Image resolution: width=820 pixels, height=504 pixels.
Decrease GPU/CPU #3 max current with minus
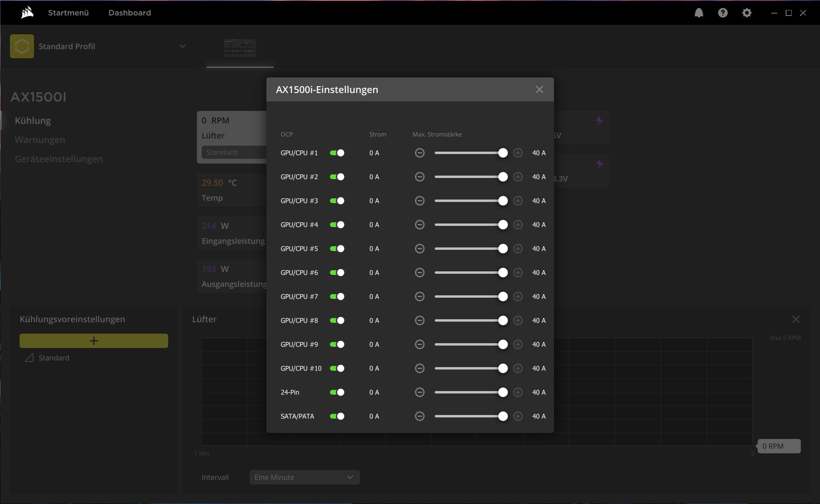tap(419, 201)
